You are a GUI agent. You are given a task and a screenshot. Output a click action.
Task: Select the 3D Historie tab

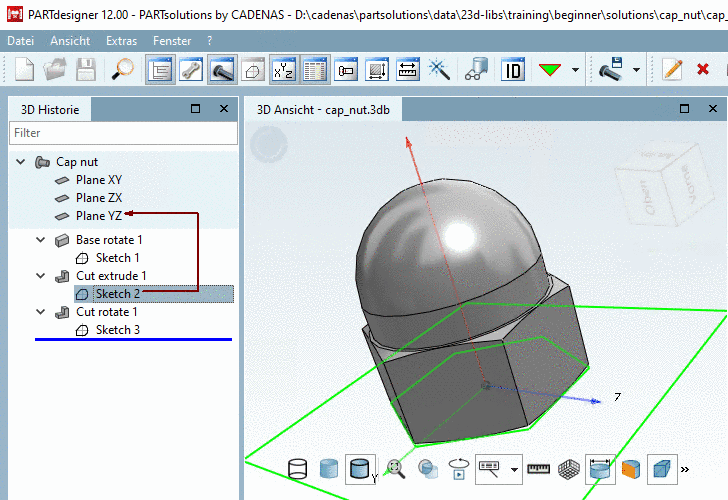point(50,110)
